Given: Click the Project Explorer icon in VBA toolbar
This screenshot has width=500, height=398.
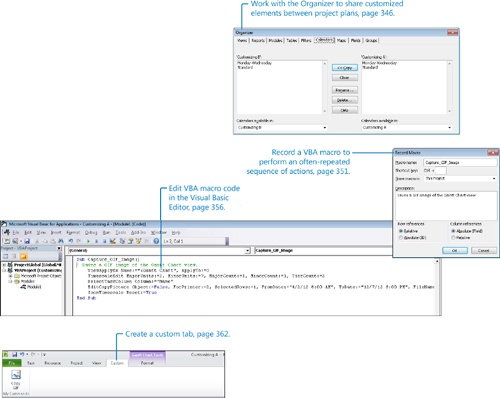Looking at the screenshot, I should [x=122, y=241].
